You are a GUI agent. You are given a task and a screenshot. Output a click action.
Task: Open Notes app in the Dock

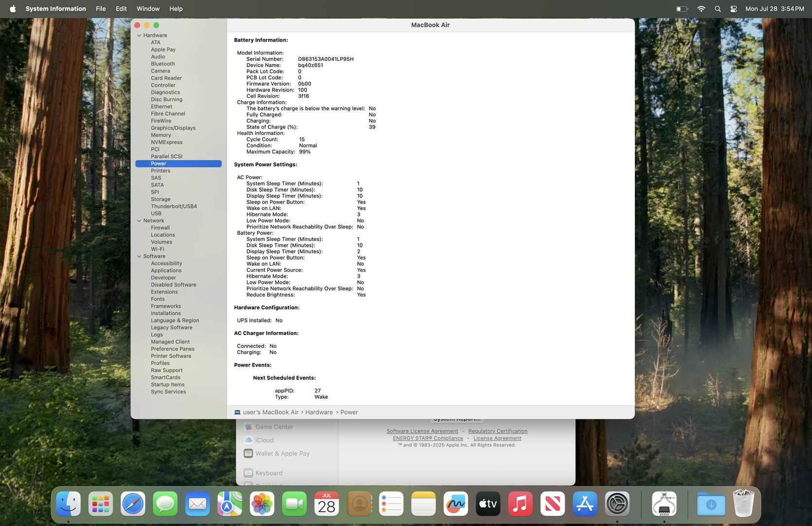click(x=424, y=504)
